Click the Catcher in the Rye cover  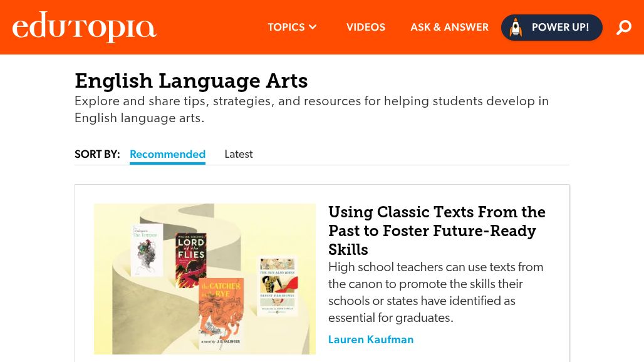click(x=221, y=313)
